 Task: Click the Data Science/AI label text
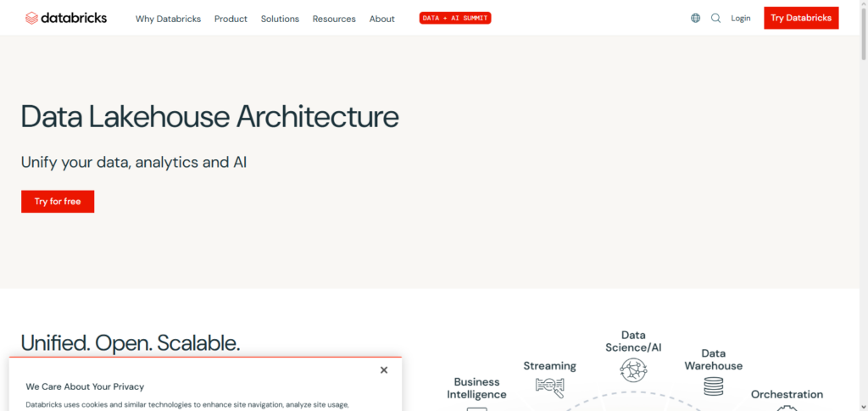click(633, 342)
